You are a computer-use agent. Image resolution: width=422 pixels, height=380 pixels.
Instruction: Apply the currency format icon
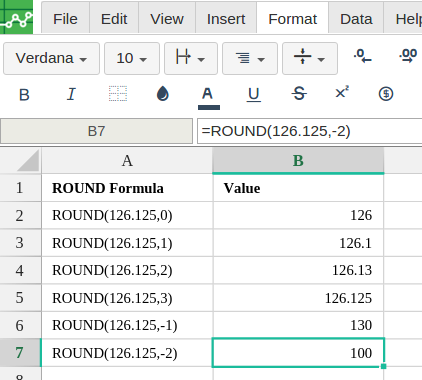pos(386,94)
